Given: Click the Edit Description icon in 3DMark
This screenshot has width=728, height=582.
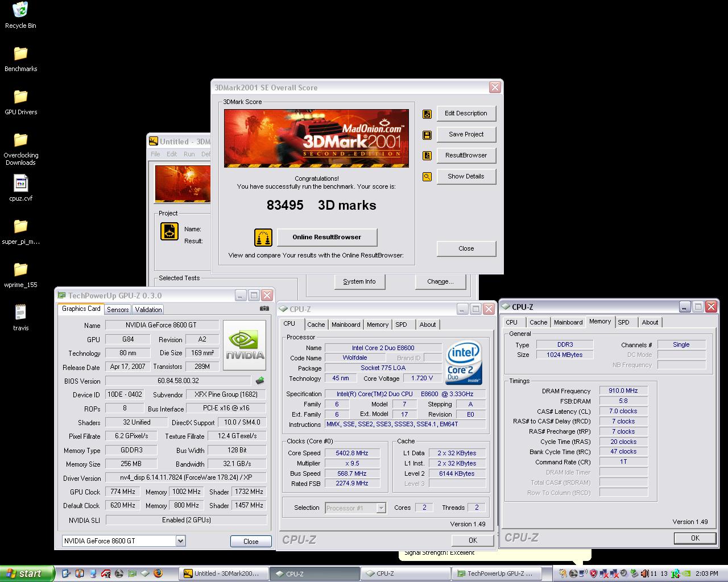Looking at the screenshot, I should [427, 114].
